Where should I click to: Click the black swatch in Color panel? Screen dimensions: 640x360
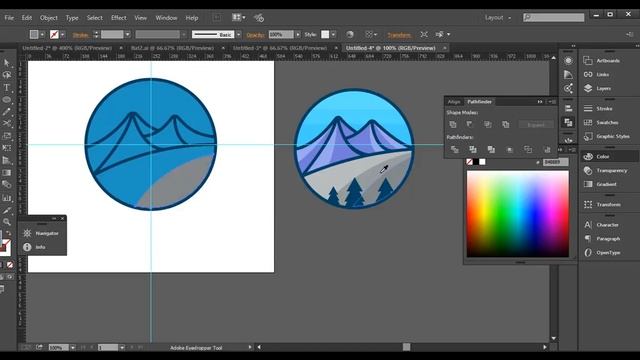point(476,162)
